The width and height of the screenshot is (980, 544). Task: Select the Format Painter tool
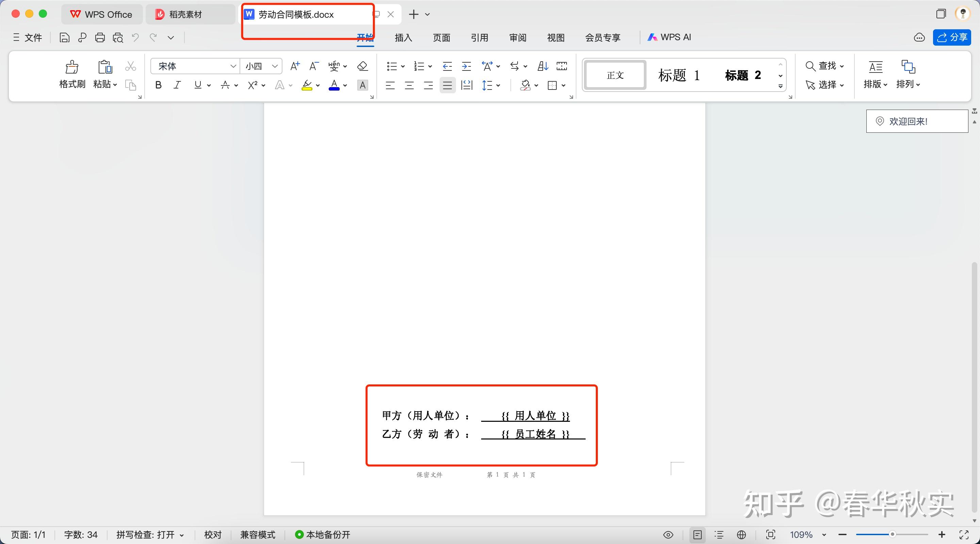pyautogui.click(x=71, y=74)
